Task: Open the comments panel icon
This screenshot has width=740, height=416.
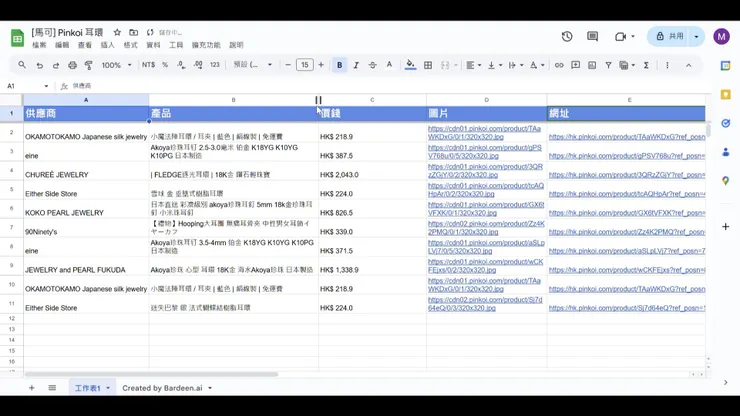Action: coord(592,36)
